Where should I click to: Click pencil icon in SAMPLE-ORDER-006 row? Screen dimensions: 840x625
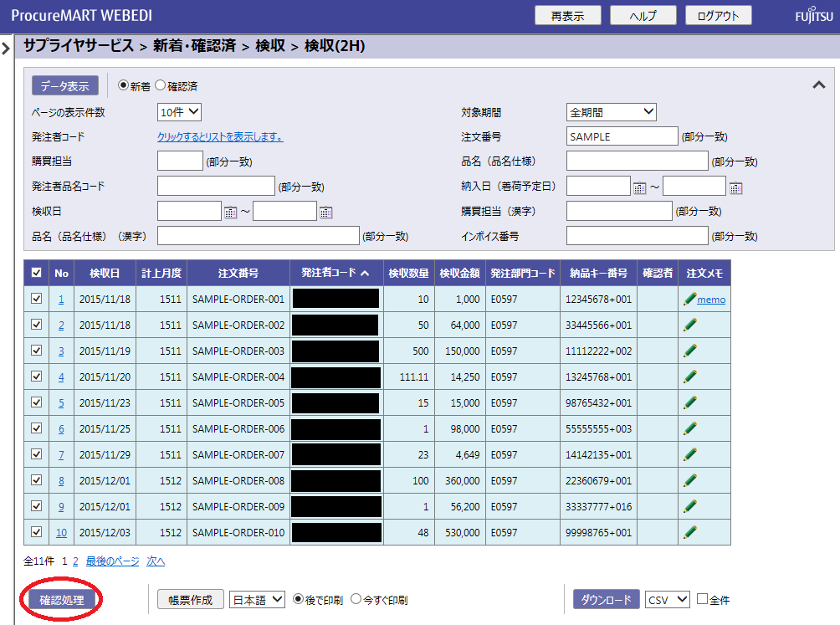690,428
